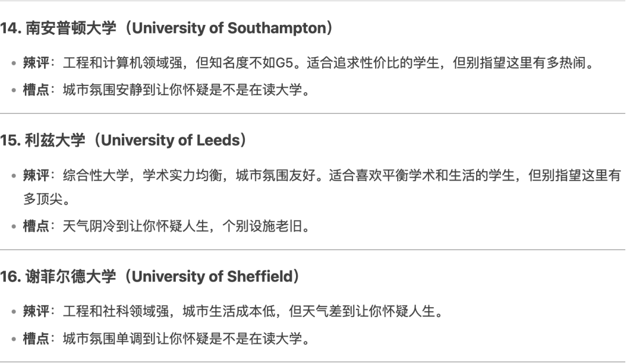Click the text 多顶尖 on the wrapped line
Screen dimensions: 627x364
pyautogui.click(x=43, y=199)
